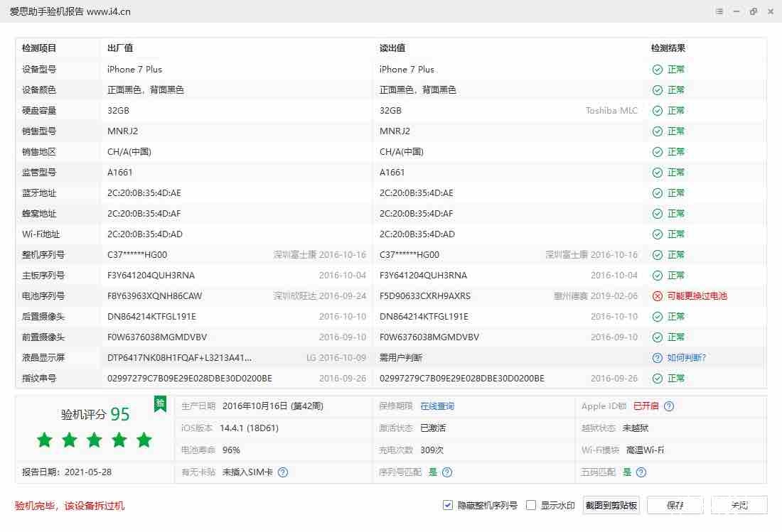The image size is (782, 532).
Task: Click the production date 2016年10月16日 (第42周)
Action: [x=273, y=406]
